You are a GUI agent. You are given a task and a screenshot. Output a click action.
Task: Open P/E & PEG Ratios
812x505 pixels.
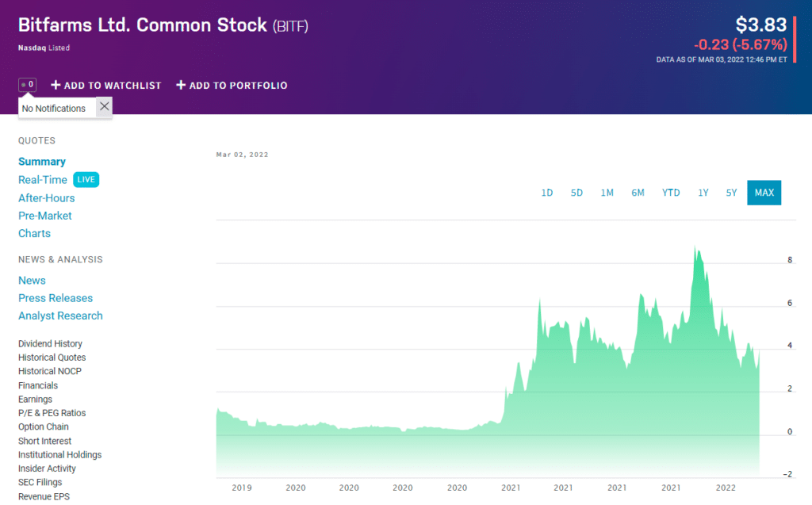52,413
